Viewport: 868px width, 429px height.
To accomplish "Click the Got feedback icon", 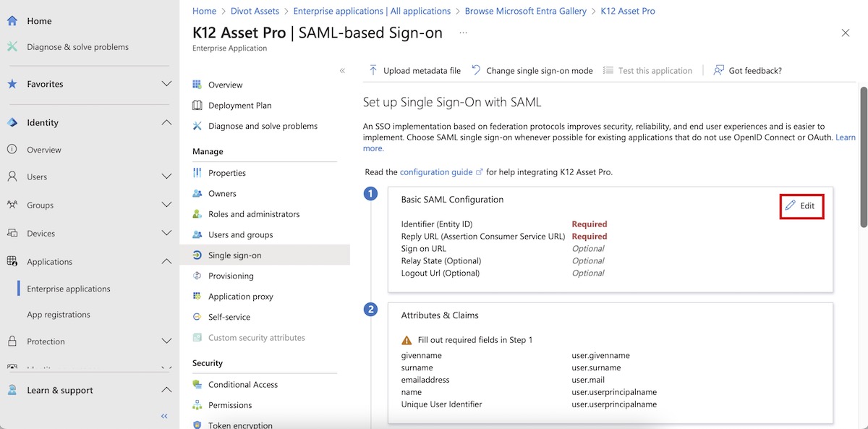I will coord(718,70).
